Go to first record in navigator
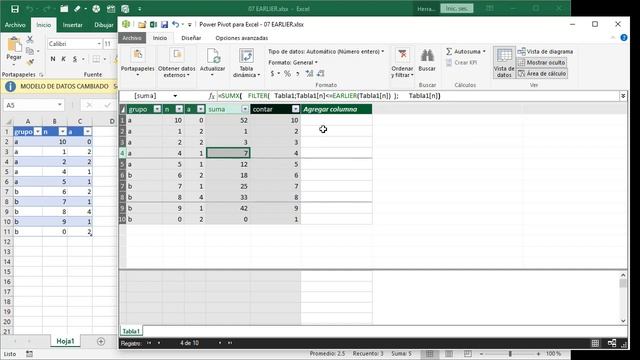 [x=149, y=343]
